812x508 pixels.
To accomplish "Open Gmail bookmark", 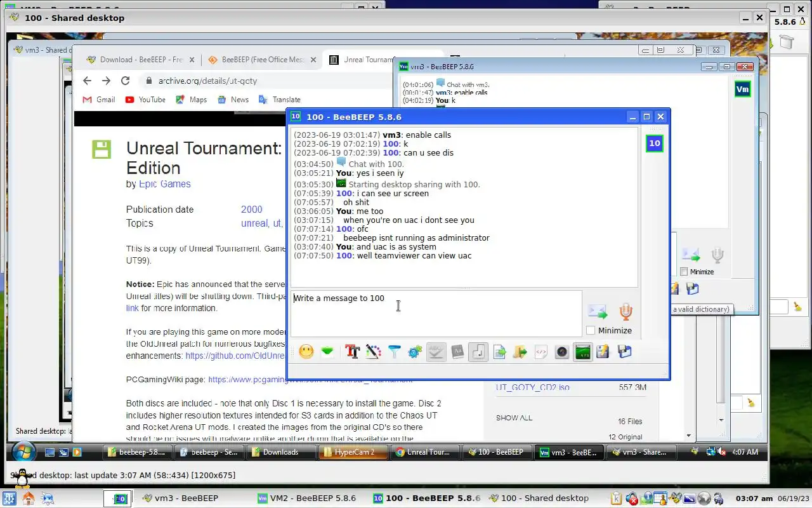I will (x=99, y=100).
